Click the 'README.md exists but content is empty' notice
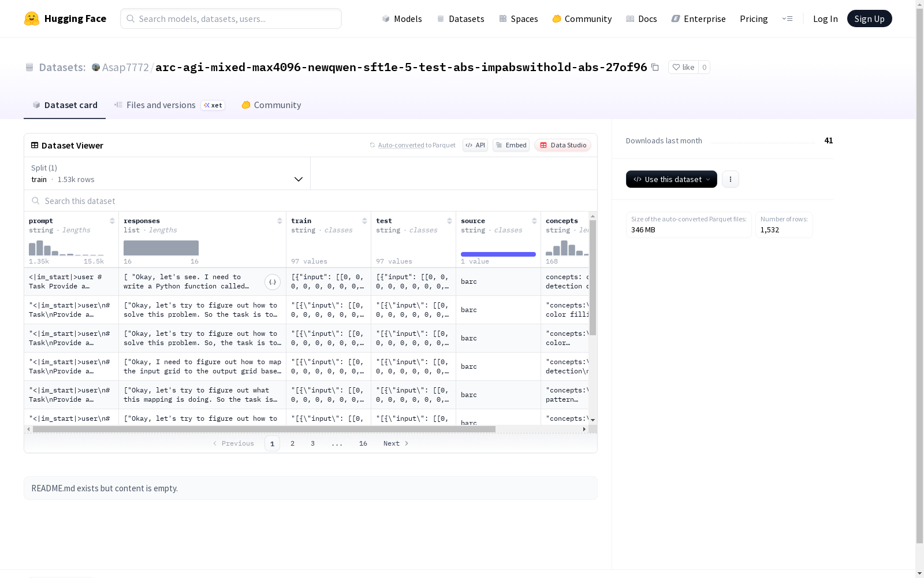924x578 pixels. tap(311, 488)
